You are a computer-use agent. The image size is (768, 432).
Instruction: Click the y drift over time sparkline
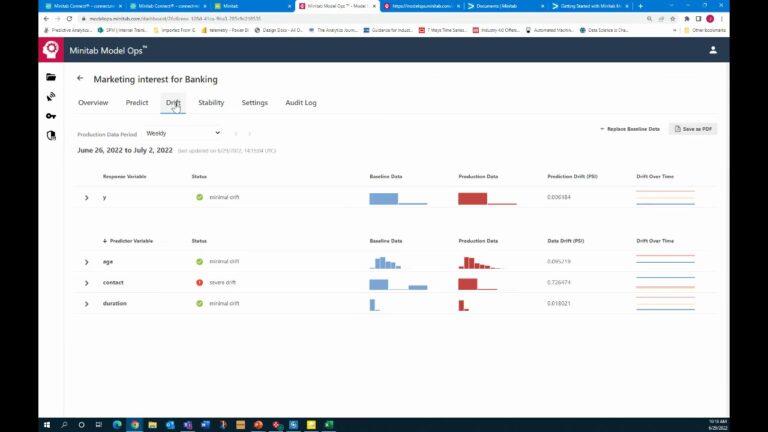click(665, 197)
